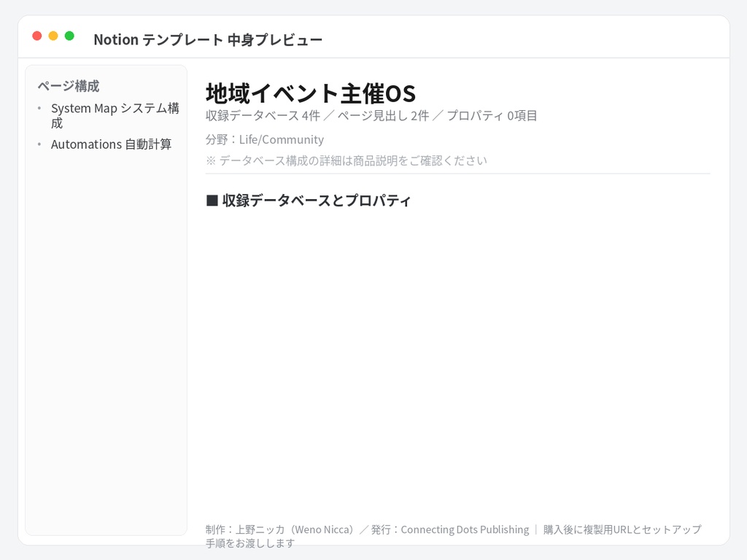Image resolution: width=747 pixels, height=560 pixels.
Task: Click the 収録データベースとプロパティ section heading
Action: (x=309, y=201)
